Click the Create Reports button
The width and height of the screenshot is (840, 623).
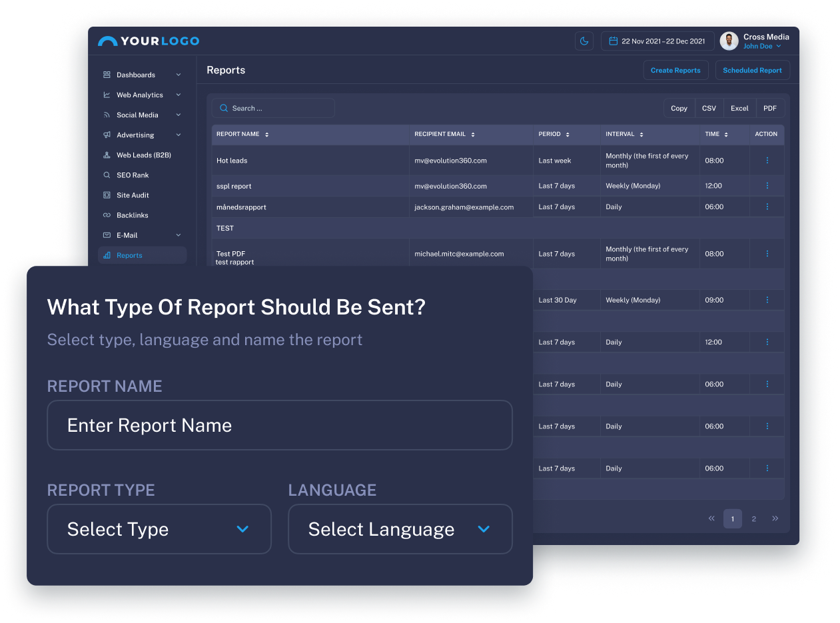[x=675, y=71]
